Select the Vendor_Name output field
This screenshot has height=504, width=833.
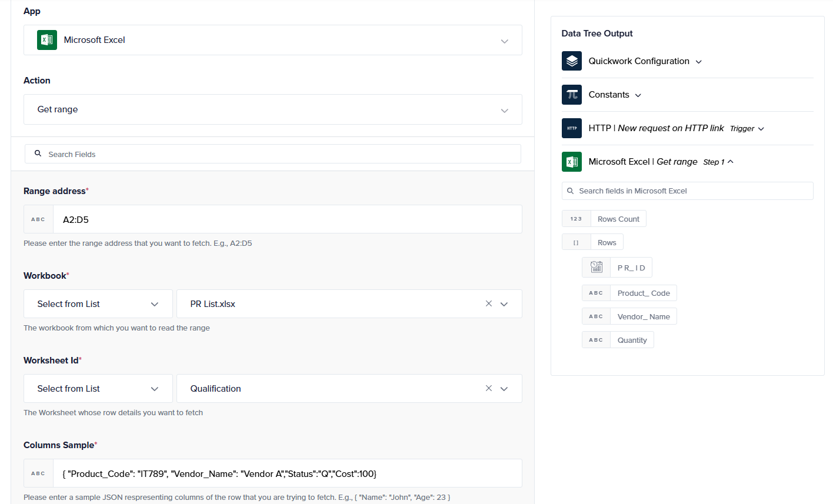point(629,316)
